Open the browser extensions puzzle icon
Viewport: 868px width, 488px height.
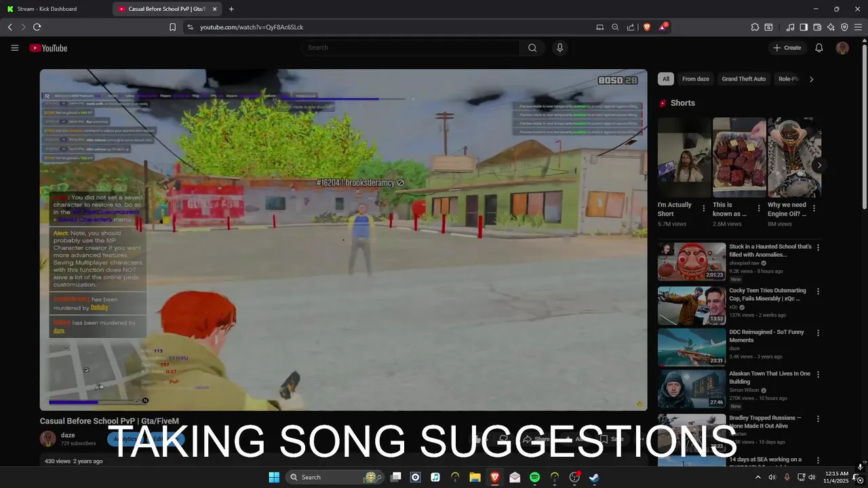(755, 27)
